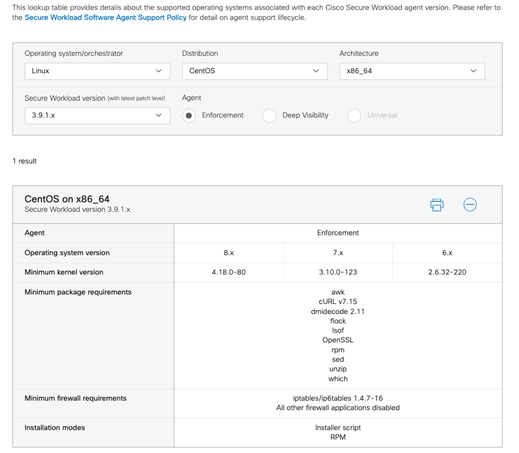The width and height of the screenshot is (519, 453).
Task: Click the 'Operating system version' row label
Action: [67, 253]
